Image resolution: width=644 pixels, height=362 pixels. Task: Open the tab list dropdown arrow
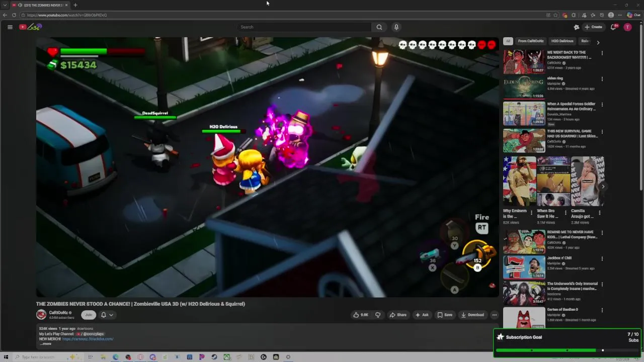[5, 5]
